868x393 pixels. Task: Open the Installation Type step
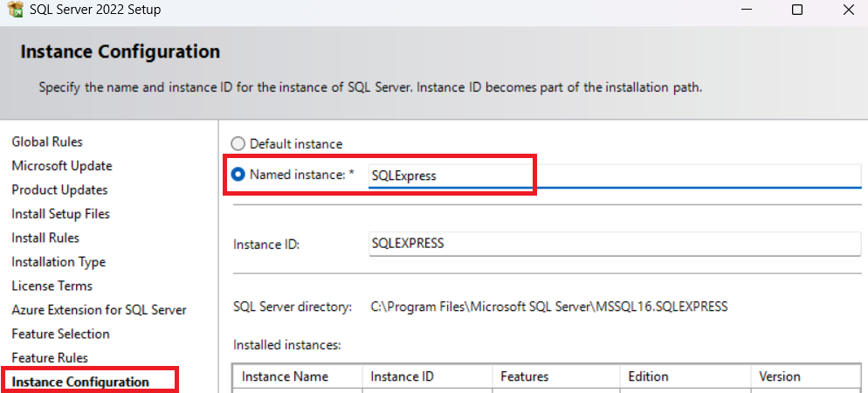(x=59, y=262)
